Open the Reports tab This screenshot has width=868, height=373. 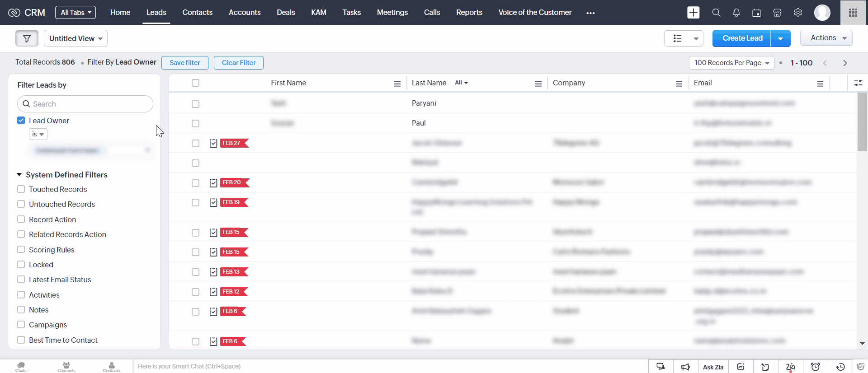pyautogui.click(x=469, y=13)
